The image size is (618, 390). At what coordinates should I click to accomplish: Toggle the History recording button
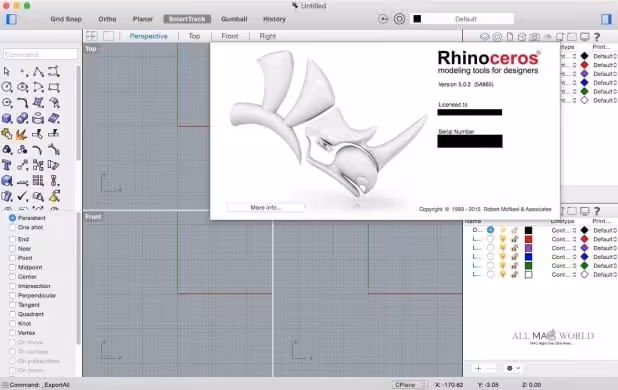click(x=274, y=19)
